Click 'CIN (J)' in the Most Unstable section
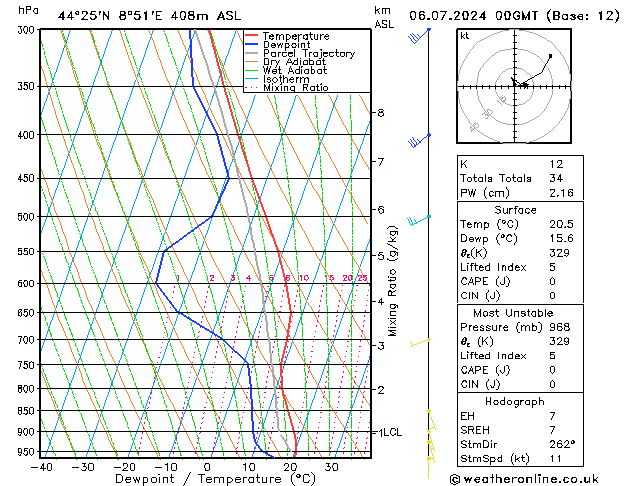 click(480, 385)
